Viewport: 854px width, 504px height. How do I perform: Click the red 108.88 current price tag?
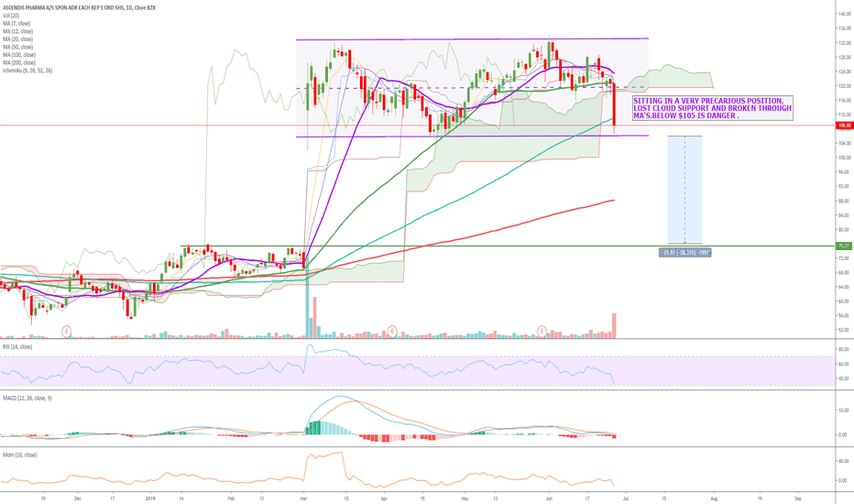[844, 126]
